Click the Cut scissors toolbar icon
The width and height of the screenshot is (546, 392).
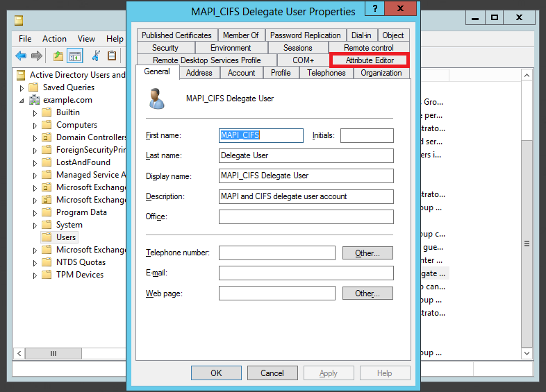click(x=96, y=56)
